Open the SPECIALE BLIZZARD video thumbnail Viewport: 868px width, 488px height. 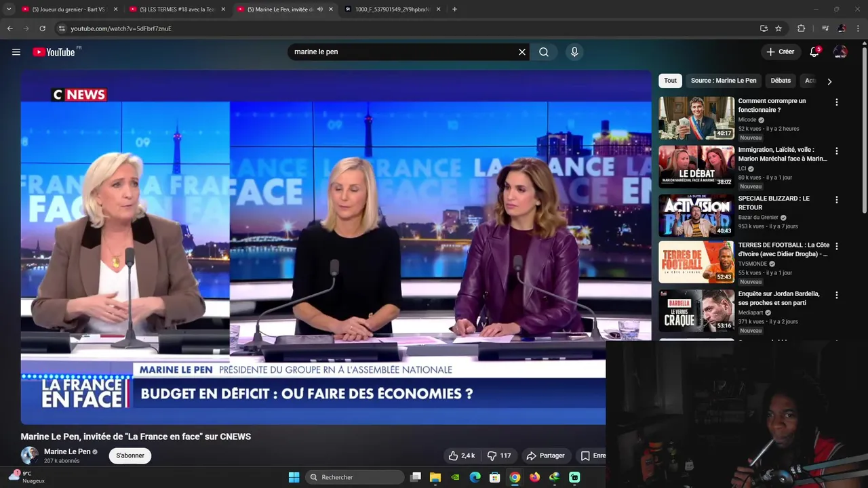pyautogui.click(x=696, y=216)
